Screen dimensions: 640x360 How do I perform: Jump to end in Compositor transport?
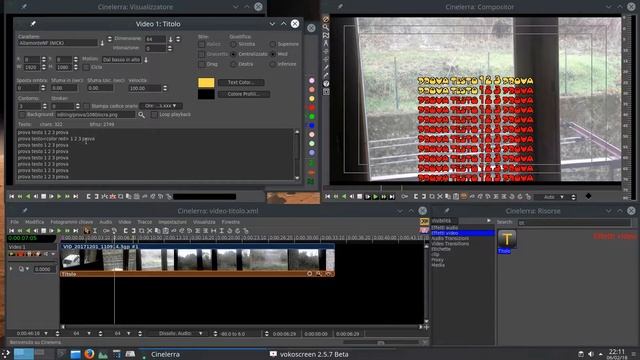[392, 197]
